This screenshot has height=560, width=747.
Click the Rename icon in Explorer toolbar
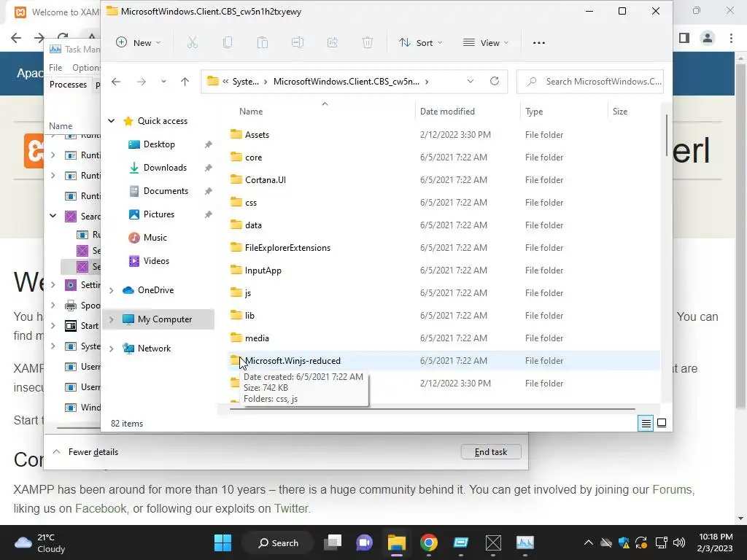298,43
